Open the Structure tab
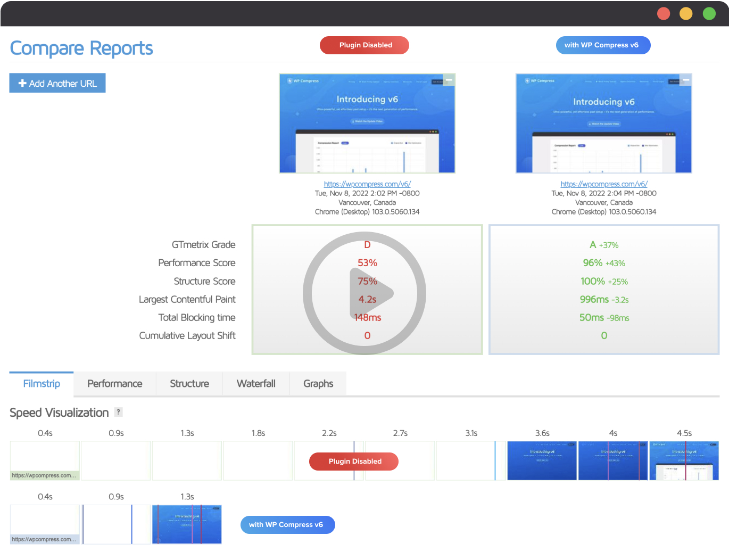This screenshot has height=560, width=729. [x=189, y=384]
